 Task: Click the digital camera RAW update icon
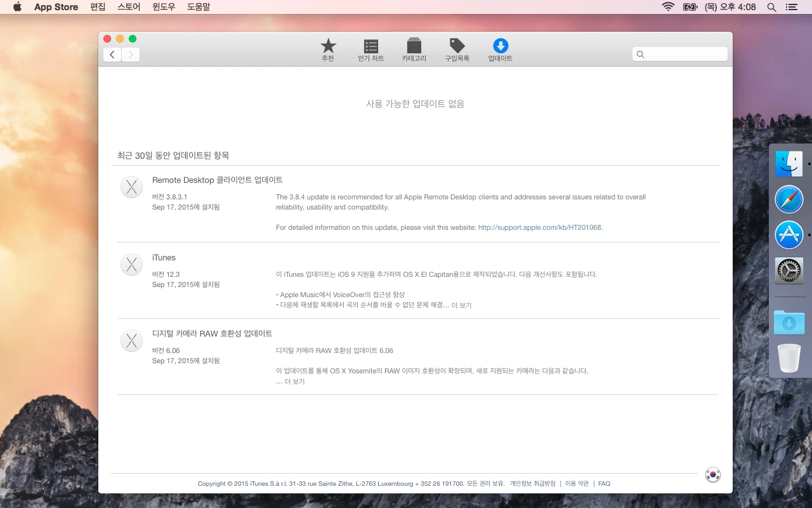[131, 340]
